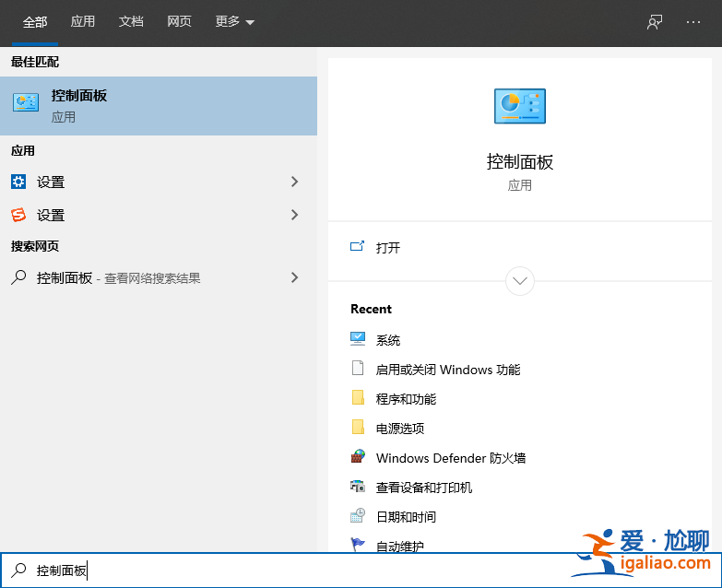Switch to the 文档 tab
The height and width of the screenshot is (588, 722).
(x=131, y=21)
